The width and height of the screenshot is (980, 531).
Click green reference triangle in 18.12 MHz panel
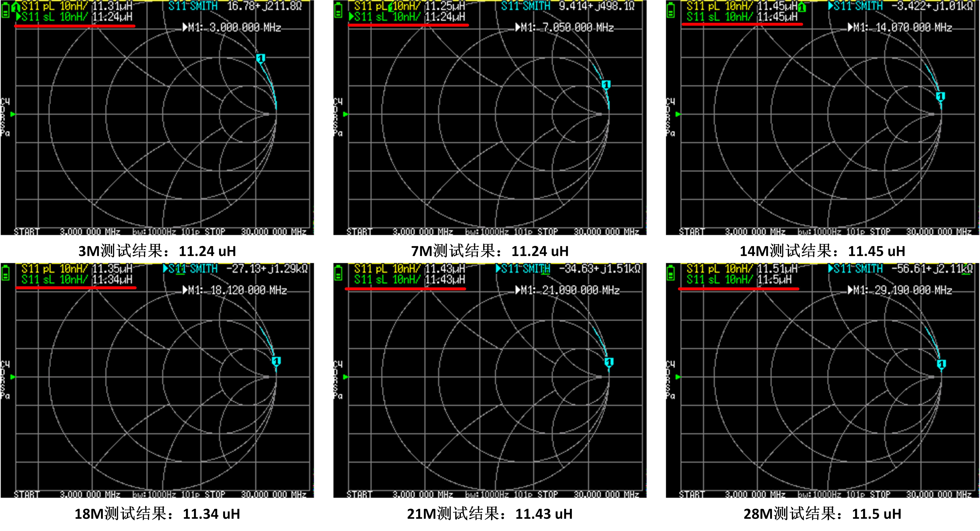[x=13, y=377]
